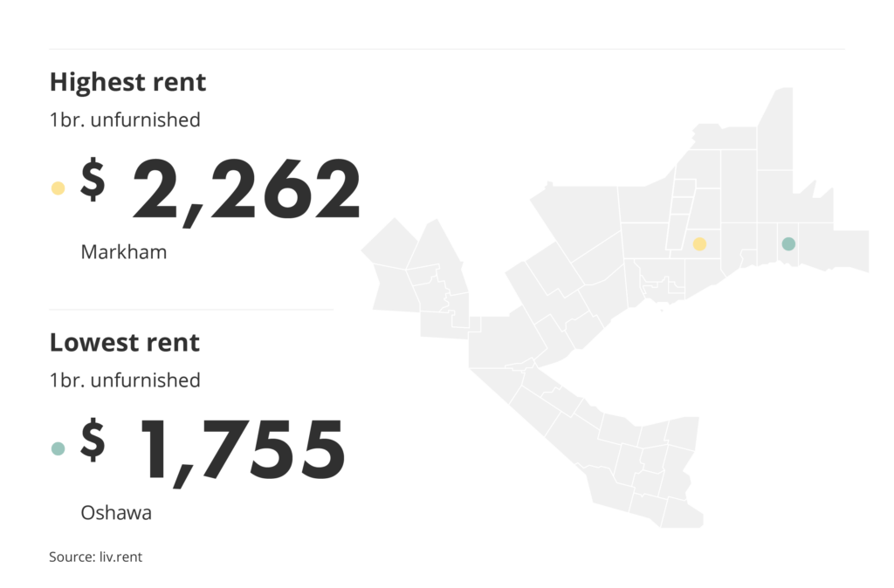Click "1br. unfurnished" under Lowest rent
894x588 pixels.
pyautogui.click(x=125, y=380)
